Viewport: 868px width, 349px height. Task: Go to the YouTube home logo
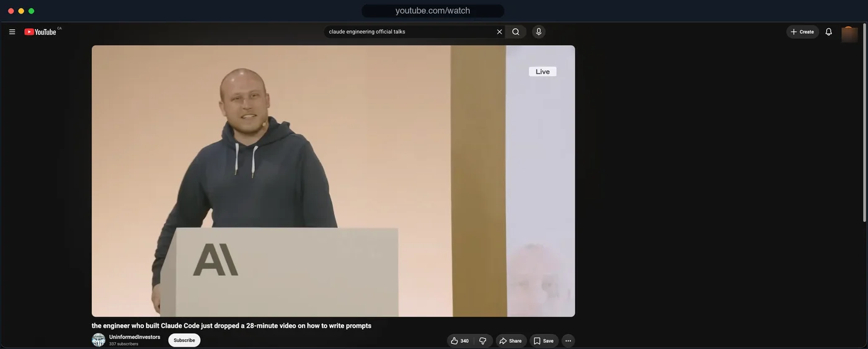[40, 32]
